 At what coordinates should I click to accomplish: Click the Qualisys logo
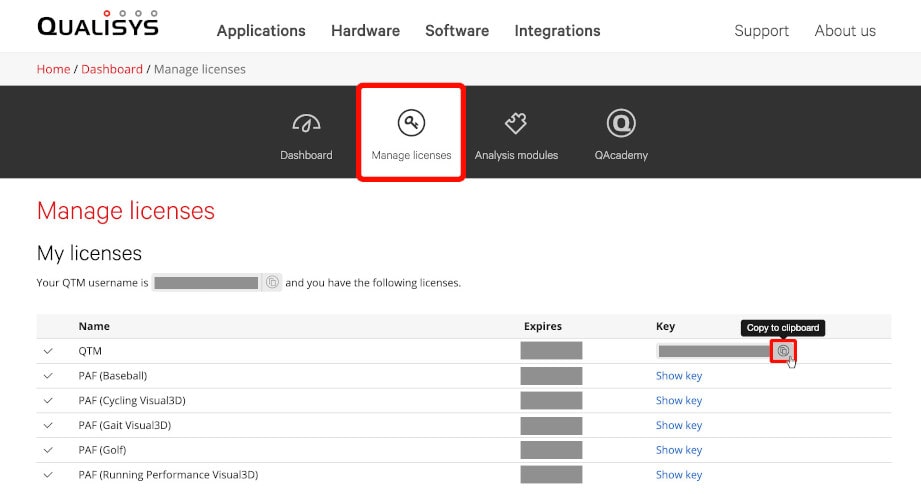[x=98, y=23]
